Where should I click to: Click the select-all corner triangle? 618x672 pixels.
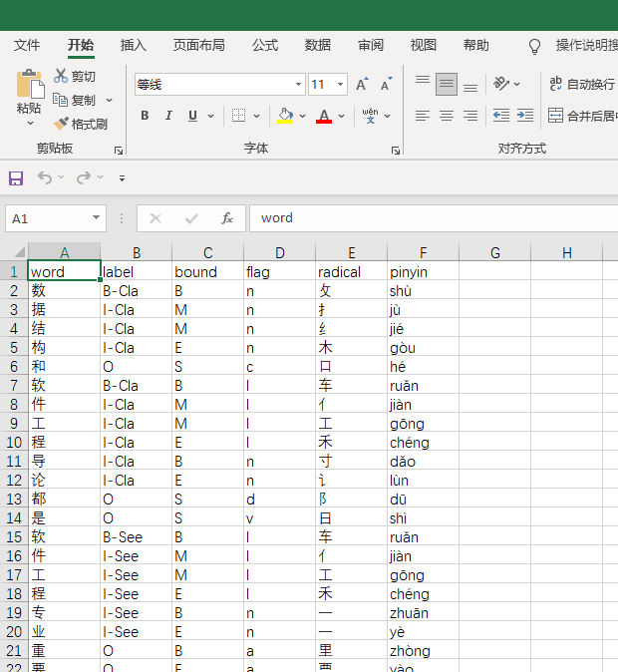(18, 252)
